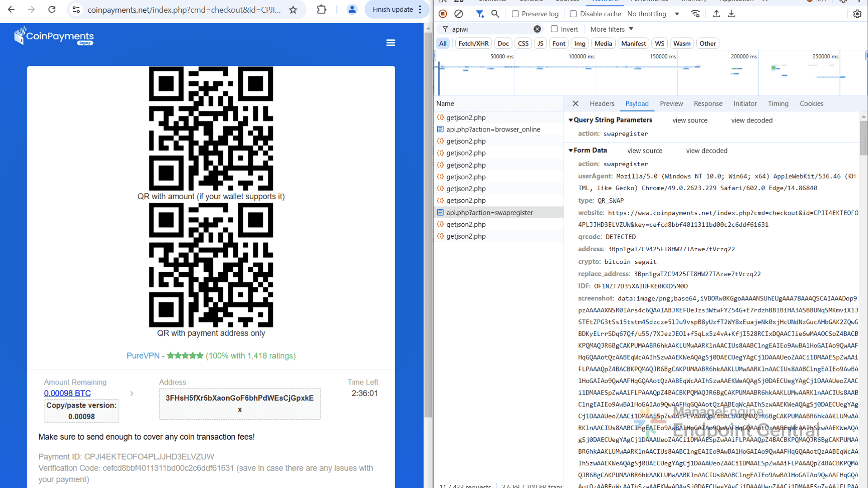868x488 pixels.
Task: Open the Headers tab
Action: (x=602, y=103)
